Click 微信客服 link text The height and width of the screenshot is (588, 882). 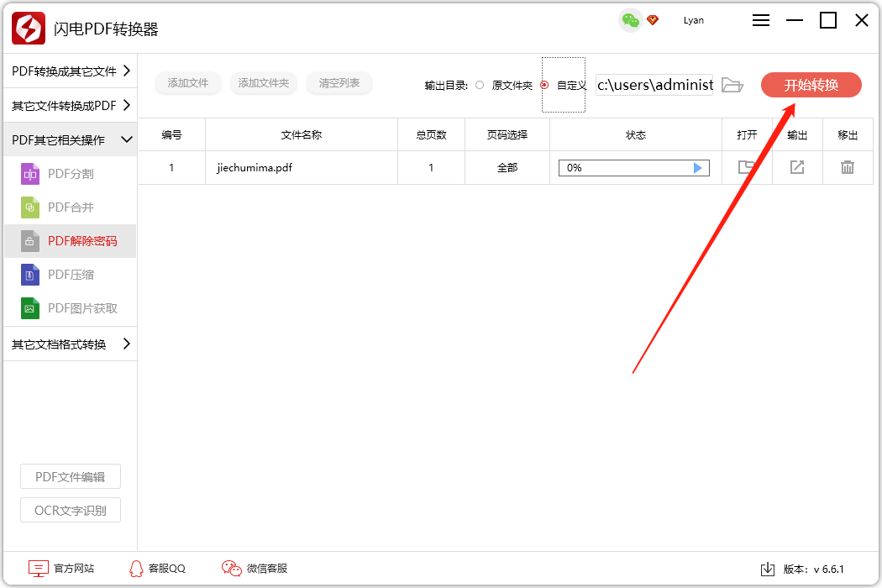click(x=267, y=569)
